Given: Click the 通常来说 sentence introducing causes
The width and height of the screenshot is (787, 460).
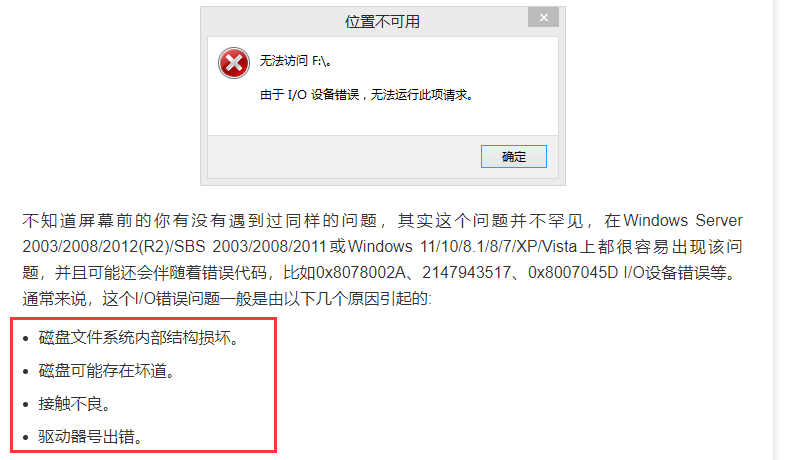Looking at the screenshot, I should coord(227,299).
